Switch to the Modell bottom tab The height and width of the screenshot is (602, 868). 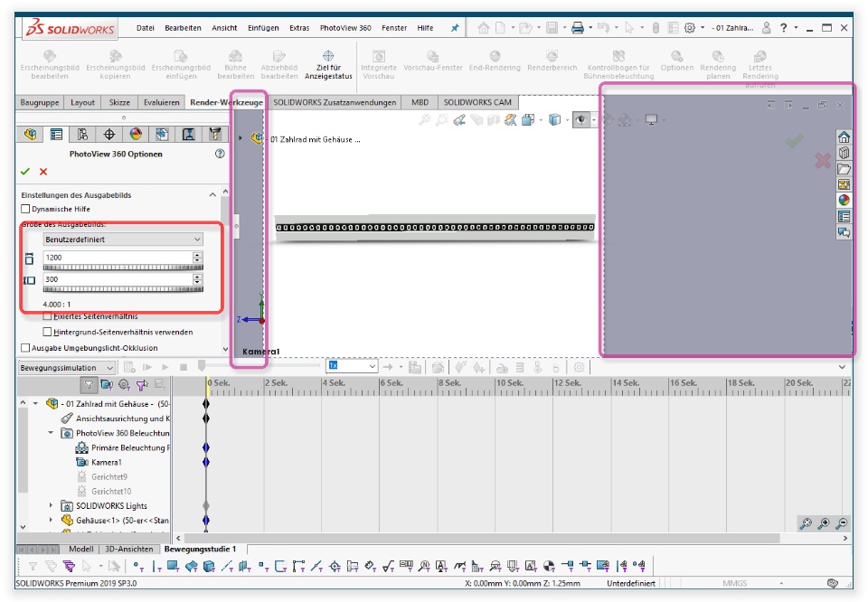80,549
